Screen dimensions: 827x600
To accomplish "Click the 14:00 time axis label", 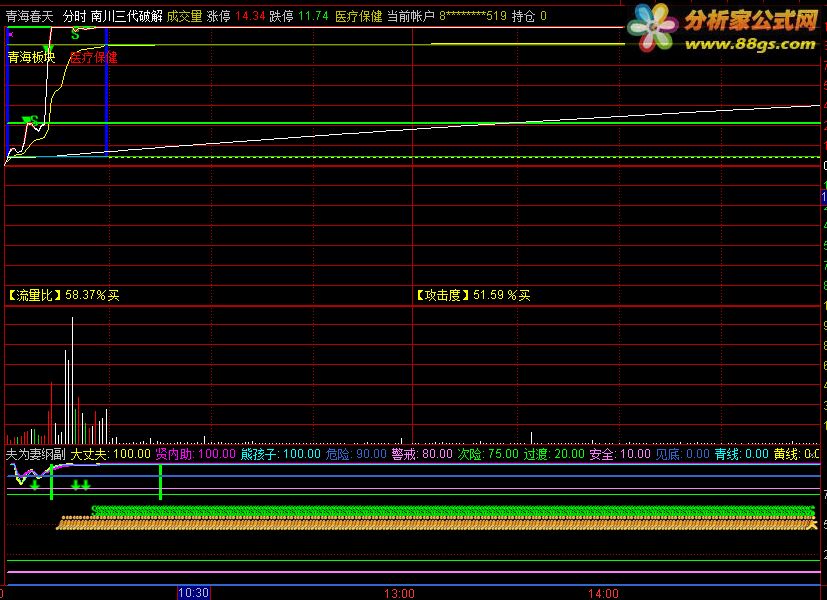I will click(x=603, y=594).
